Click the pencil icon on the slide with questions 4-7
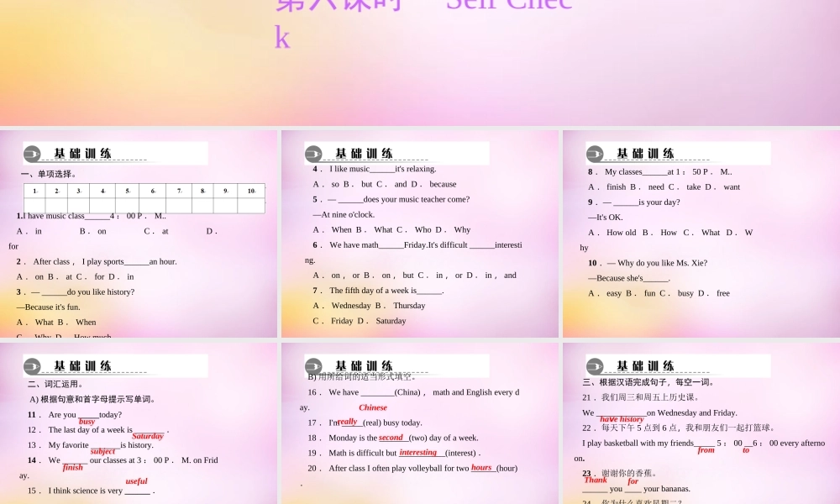Image resolution: width=840 pixels, height=504 pixels. pos(313,155)
